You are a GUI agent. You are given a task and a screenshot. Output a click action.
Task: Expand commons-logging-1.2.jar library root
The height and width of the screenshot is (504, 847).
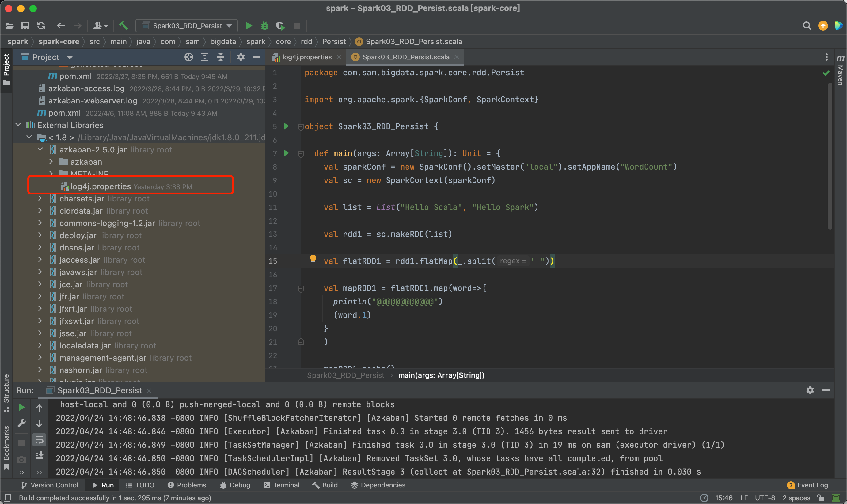coord(40,223)
